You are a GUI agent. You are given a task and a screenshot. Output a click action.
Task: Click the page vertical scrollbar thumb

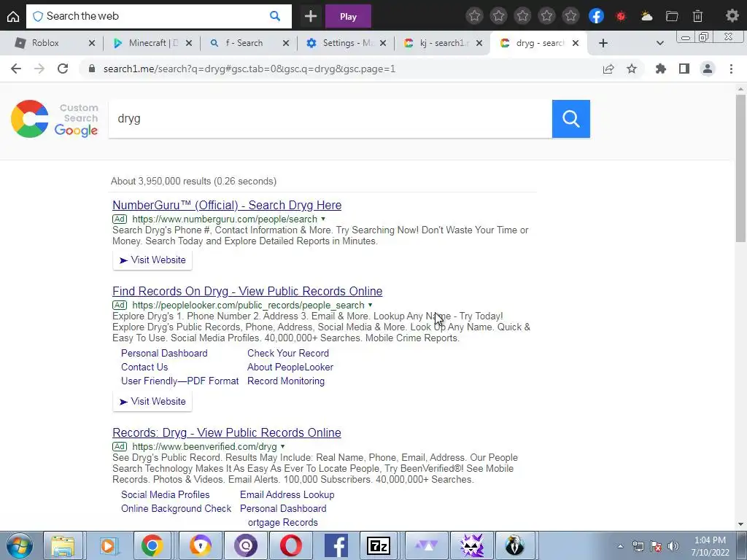coord(740,168)
